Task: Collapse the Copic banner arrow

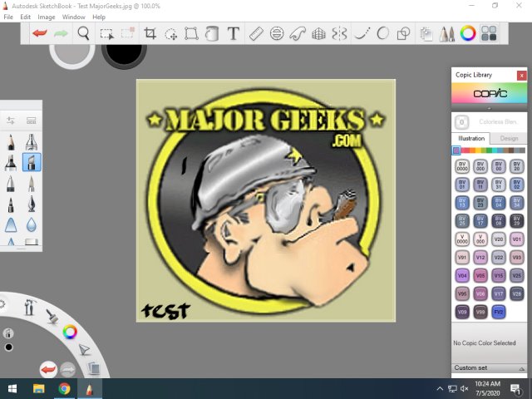Action: click(x=489, y=108)
